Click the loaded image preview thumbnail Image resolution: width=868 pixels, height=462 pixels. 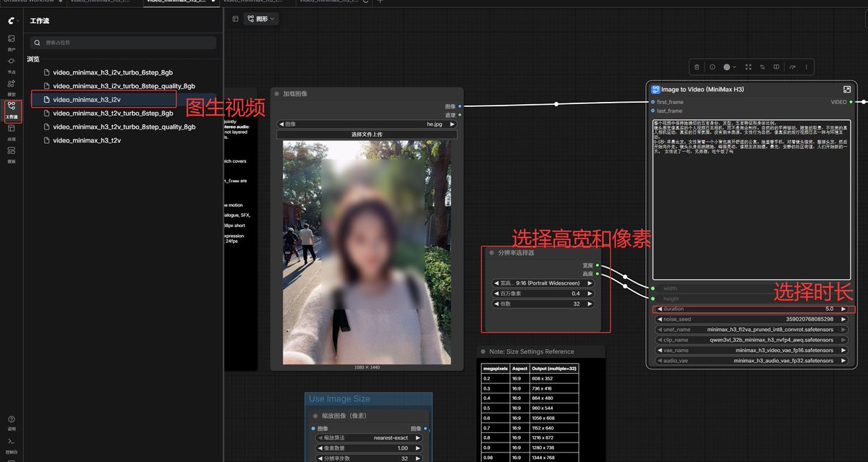tap(367, 252)
